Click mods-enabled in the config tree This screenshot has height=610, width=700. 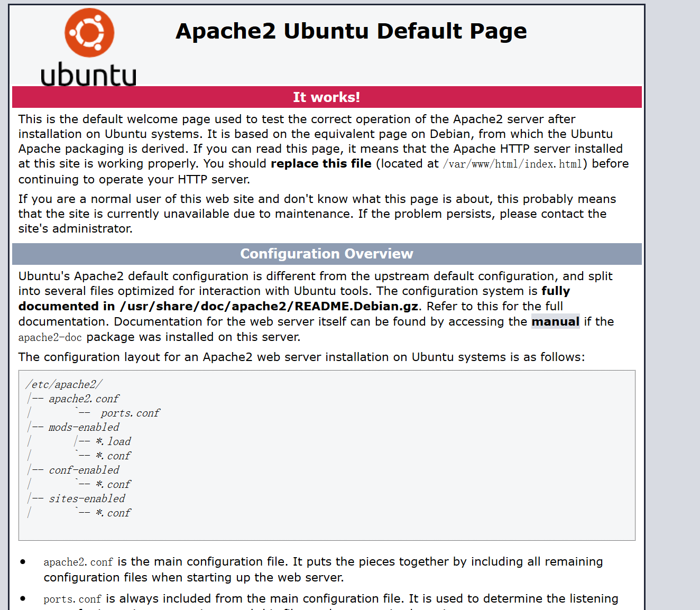tap(84, 427)
